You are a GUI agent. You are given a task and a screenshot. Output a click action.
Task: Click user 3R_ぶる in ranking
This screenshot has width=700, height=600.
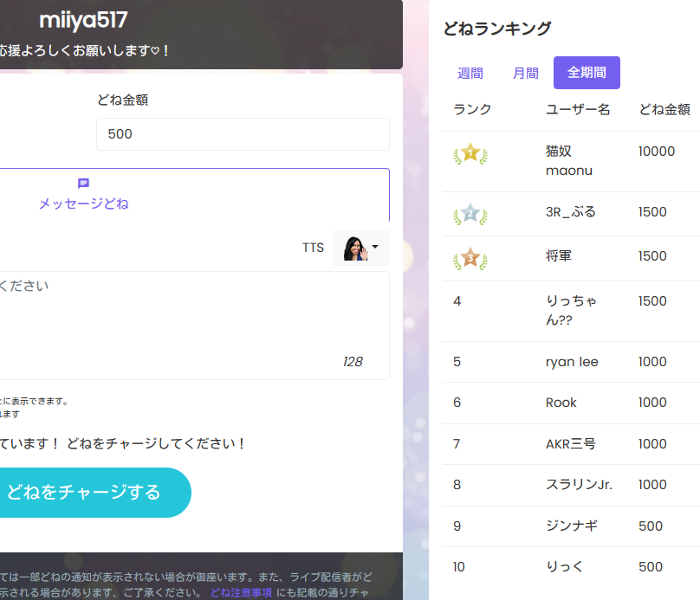[570, 212]
